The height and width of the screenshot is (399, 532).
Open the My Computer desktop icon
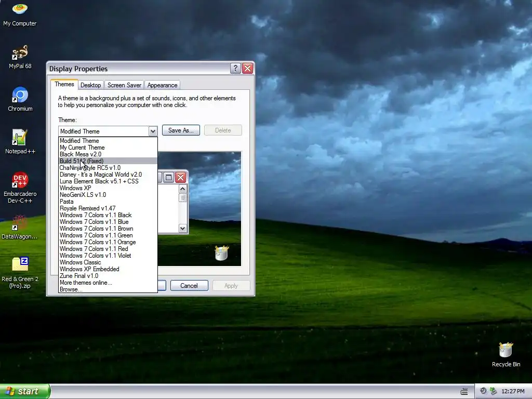(20, 14)
